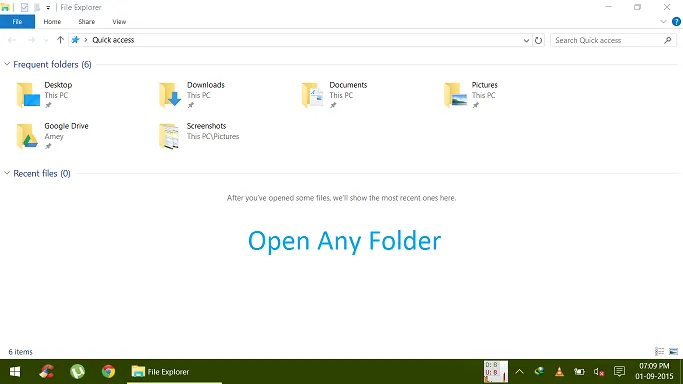Image resolution: width=683 pixels, height=384 pixels.
Task: Click the 6 items status text
Action: pos(20,352)
